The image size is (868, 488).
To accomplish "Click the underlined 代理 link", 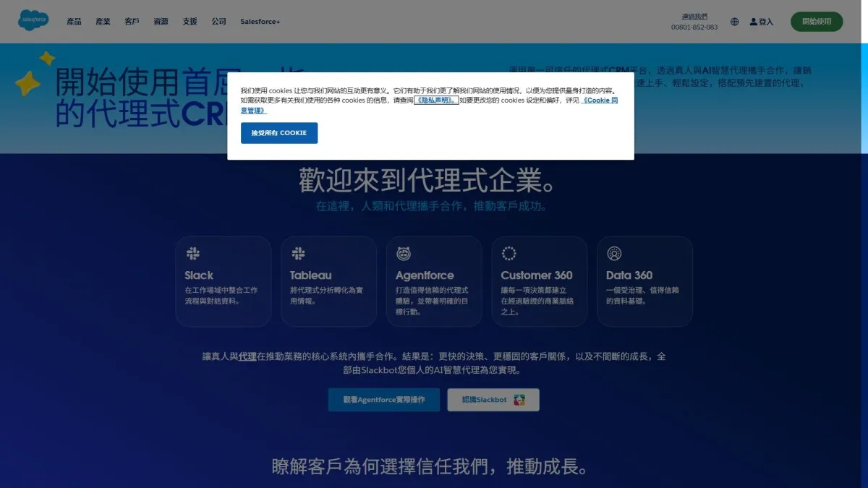I will 247,356.
